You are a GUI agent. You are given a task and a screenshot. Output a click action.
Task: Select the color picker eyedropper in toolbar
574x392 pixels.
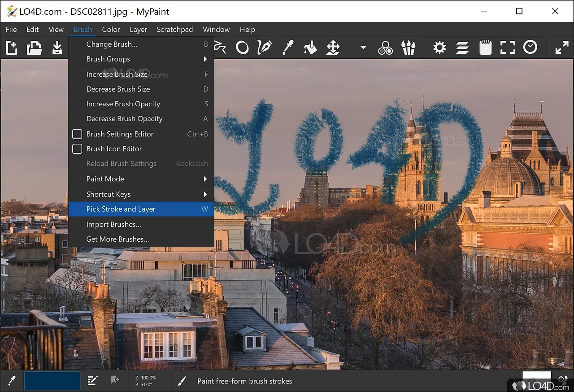click(x=287, y=47)
